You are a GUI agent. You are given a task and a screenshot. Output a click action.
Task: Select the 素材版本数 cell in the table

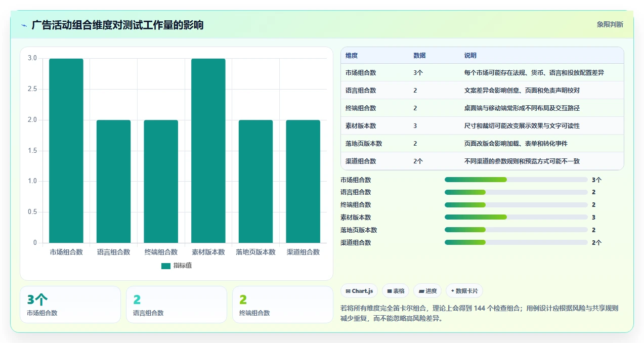click(361, 126)
